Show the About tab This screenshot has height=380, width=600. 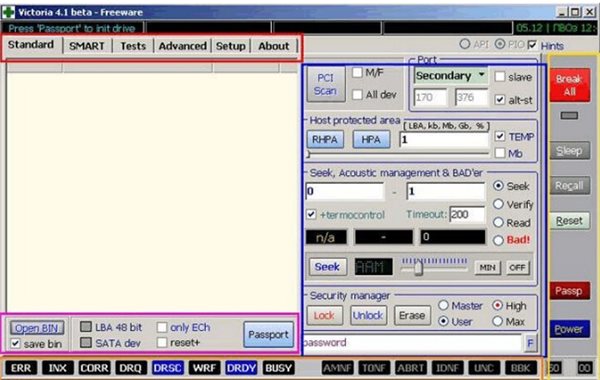274,46
